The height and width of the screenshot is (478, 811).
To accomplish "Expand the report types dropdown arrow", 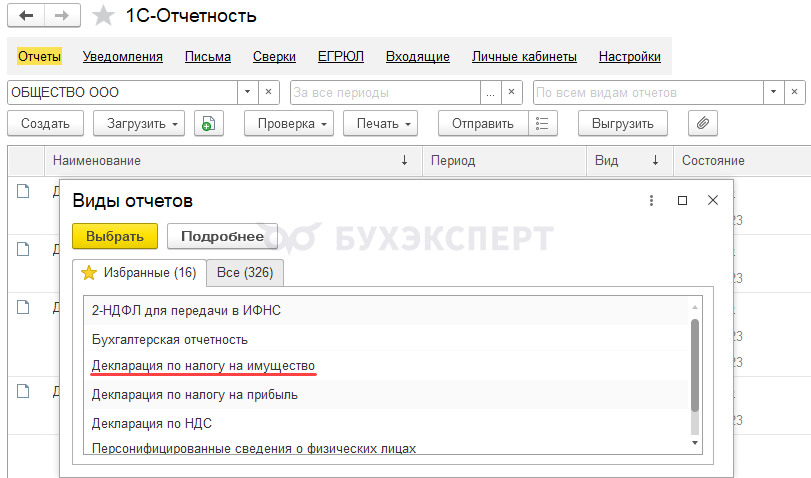I will click(x=773, y=92).
